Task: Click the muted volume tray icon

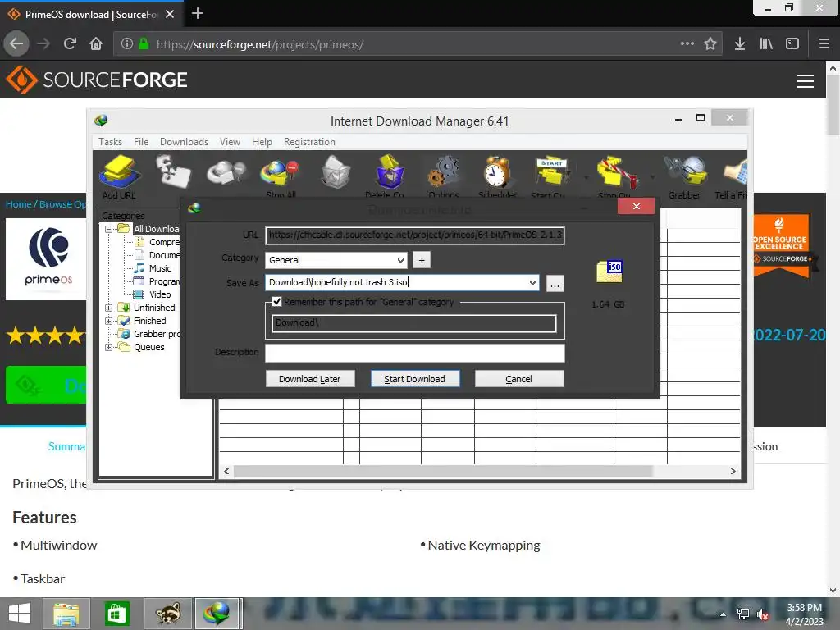Action: 763,614
